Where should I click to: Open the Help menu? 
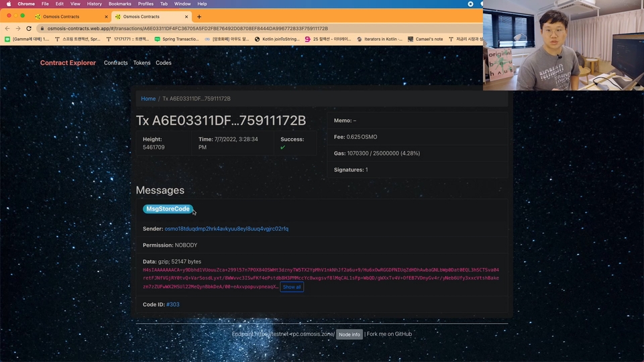(x=202, y=4)
